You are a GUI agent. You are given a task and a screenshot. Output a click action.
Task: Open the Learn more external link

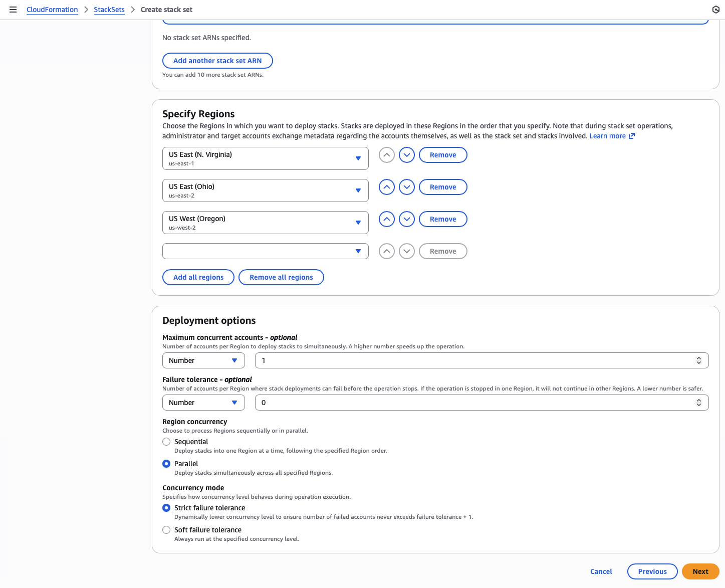[611, 136]
